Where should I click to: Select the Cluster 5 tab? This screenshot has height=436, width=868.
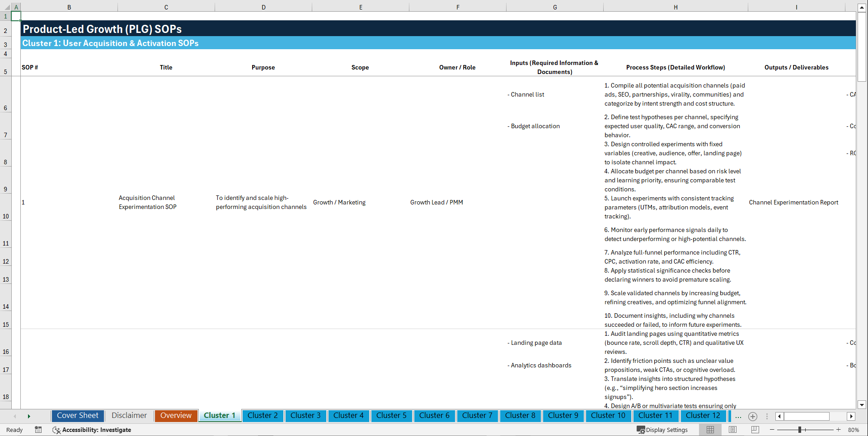tap(391, 416)
